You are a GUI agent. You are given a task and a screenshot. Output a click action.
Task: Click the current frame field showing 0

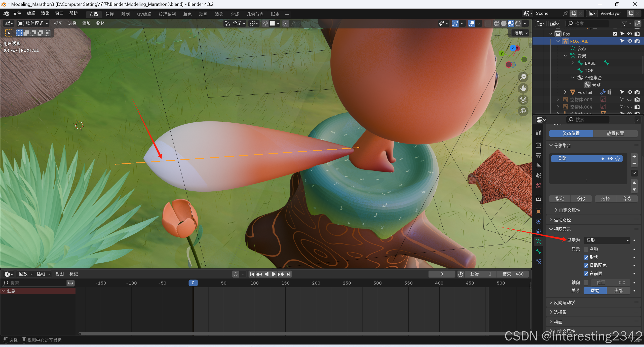tap(441, 274)
